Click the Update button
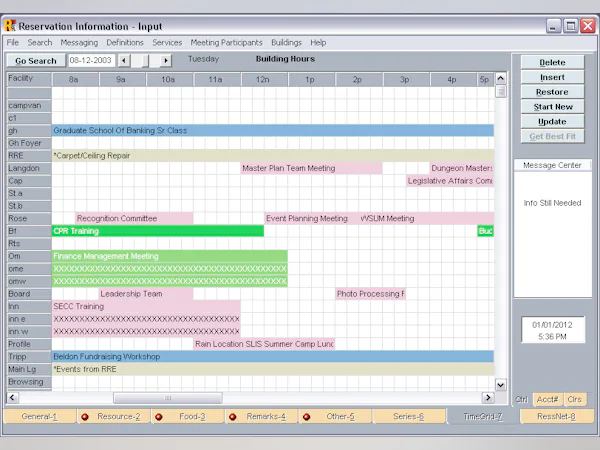Image resolution: width=600 pixels, height=450 pixels. click(x=552, y=122)
